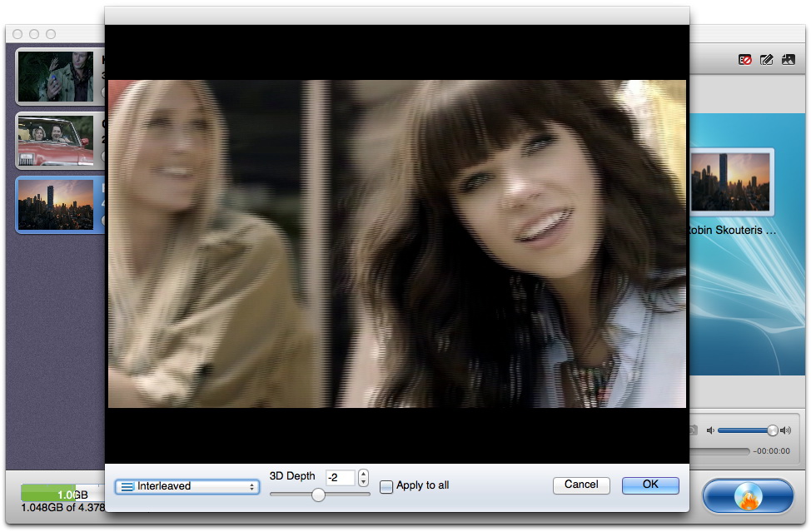
Task: Select the man in forest video thumbnail
Action: [56, 76]
